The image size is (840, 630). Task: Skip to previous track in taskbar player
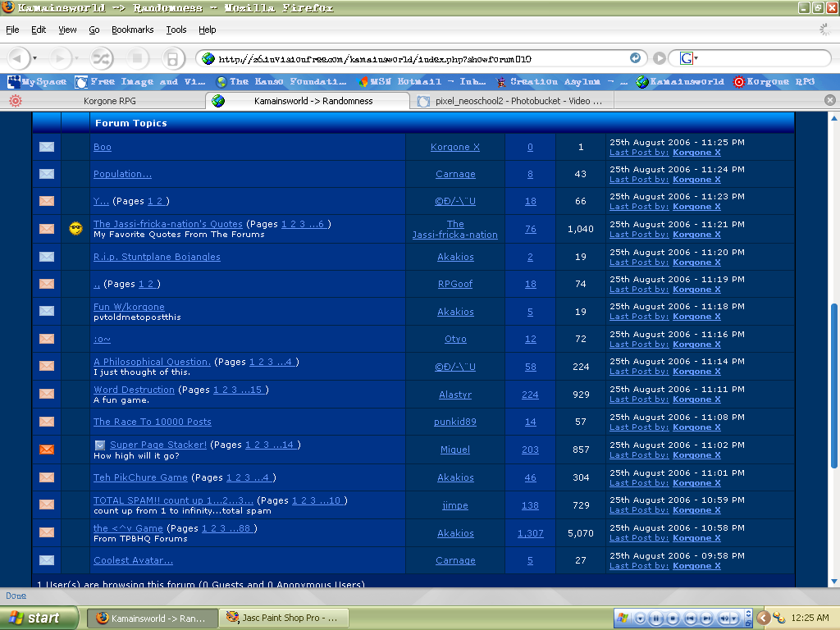click(x=691, y=619)
